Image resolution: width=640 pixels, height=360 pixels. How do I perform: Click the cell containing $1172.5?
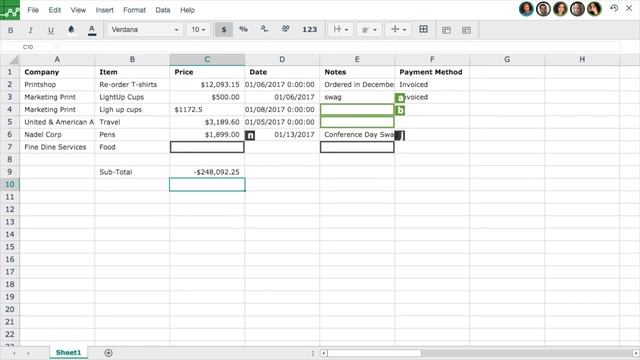point(207,109)
